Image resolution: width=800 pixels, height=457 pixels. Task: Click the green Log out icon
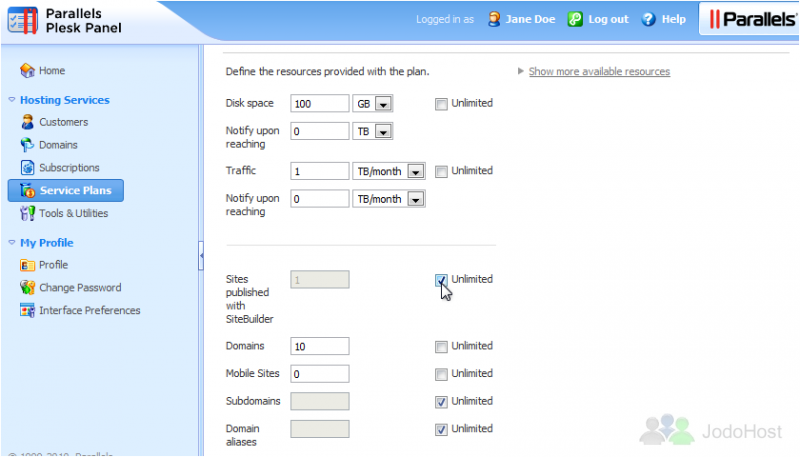575,19
